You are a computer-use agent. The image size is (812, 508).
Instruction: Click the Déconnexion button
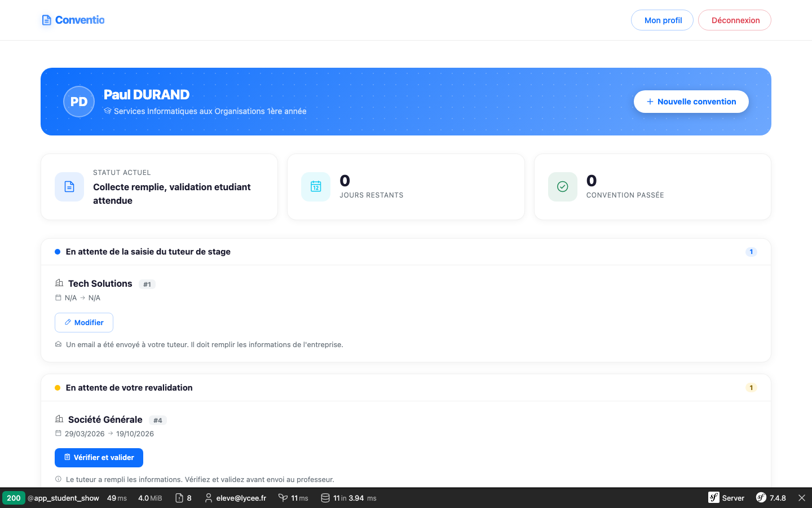tap(735, 20)
